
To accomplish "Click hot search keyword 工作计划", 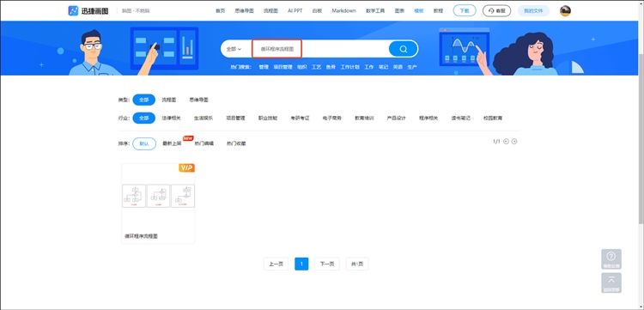I will (350, 67).
